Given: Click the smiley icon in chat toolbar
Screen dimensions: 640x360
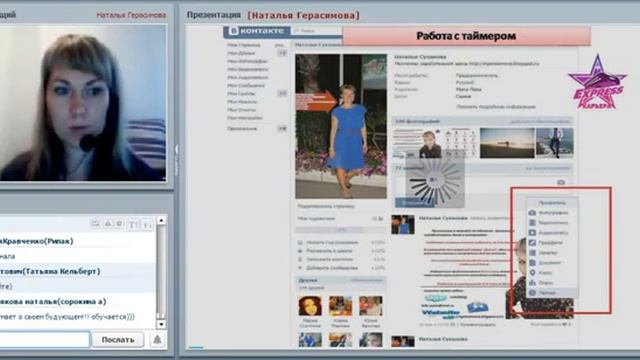Looking at the screenshot, I should click(x=119, y=224).
